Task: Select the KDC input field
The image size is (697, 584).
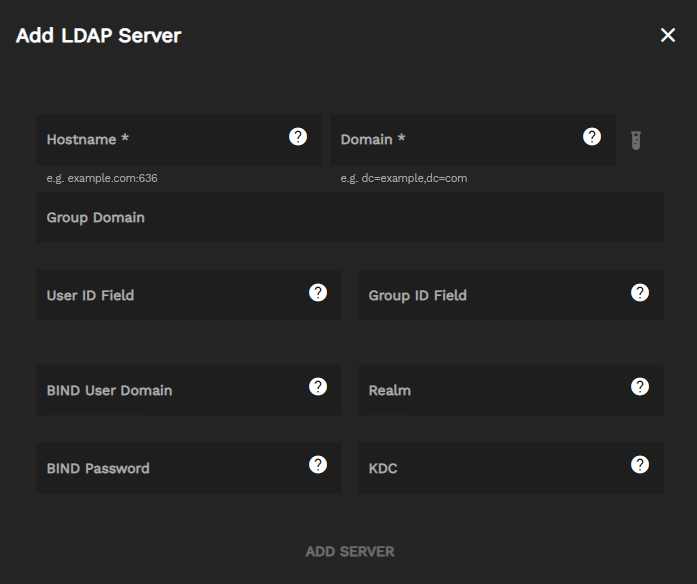Action: tap(490, 468)
